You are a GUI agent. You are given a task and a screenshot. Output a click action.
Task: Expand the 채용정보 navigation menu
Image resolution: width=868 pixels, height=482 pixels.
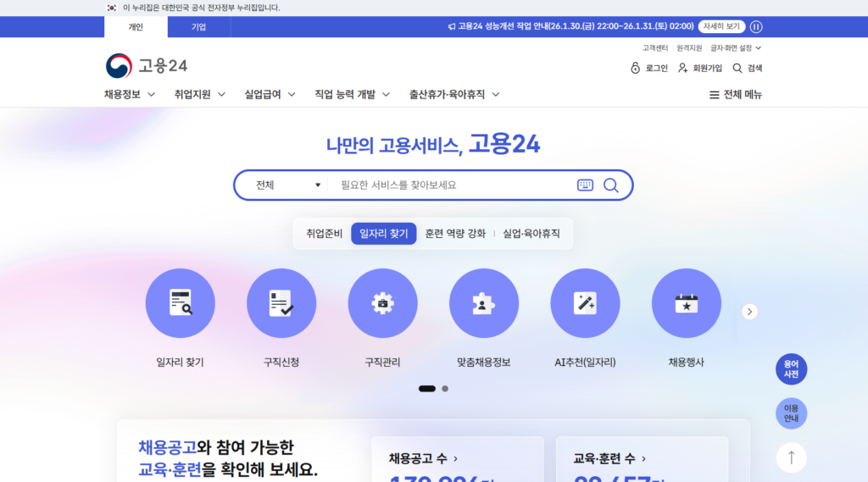click(x=130, y=95)
